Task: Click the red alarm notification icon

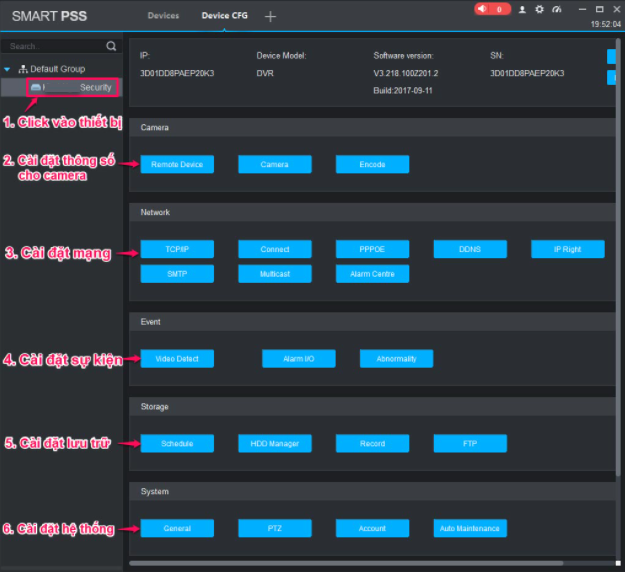Action: click(492, 9)
